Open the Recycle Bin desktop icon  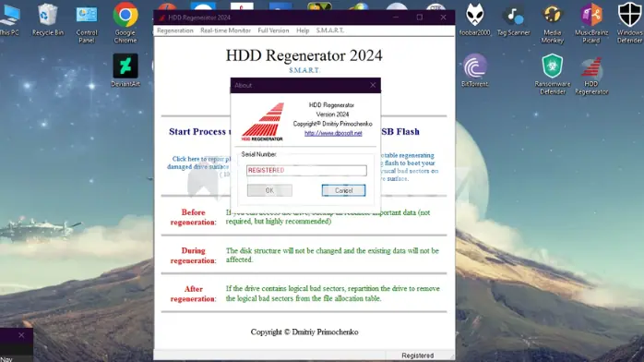pyautogui.click(x=48, y=19)
